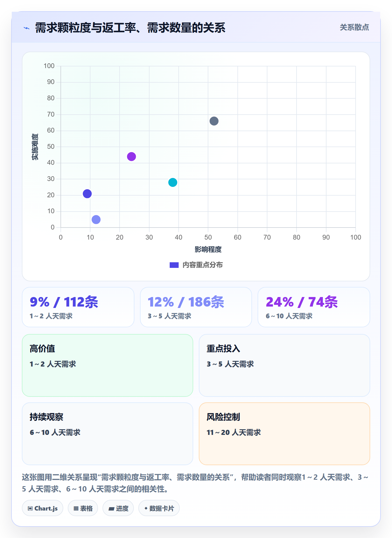Screen dimensions: 392x538
Task: Click the 11～20 人天需求 text
Action: [x=234, y=432]
